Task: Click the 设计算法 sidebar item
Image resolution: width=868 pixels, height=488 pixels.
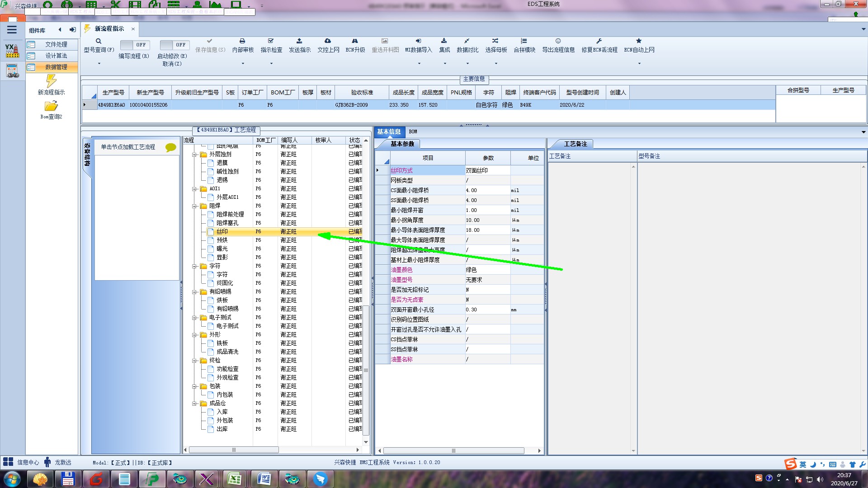Action: point(56,56)
